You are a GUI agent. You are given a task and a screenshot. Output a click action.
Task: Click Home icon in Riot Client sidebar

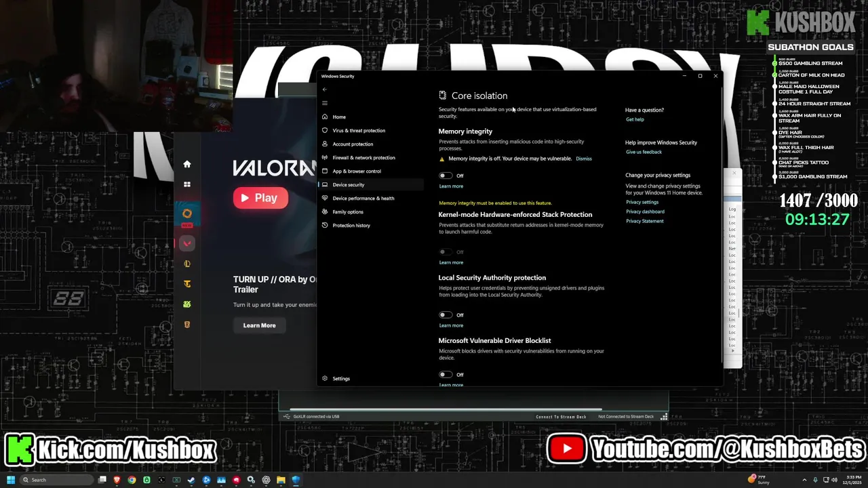187,164
